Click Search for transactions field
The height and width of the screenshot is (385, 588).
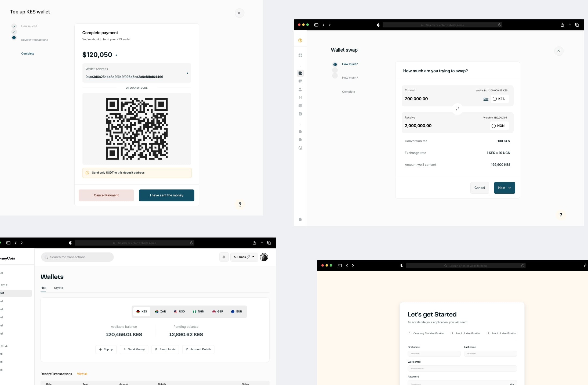pos(77,257)
